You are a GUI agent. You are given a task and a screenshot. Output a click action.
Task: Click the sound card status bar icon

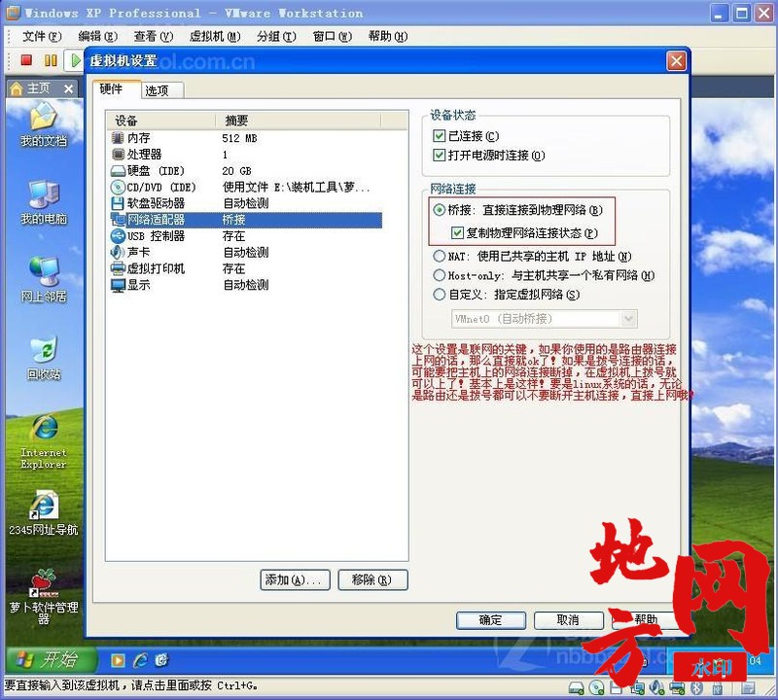click(x=656, y=687)
